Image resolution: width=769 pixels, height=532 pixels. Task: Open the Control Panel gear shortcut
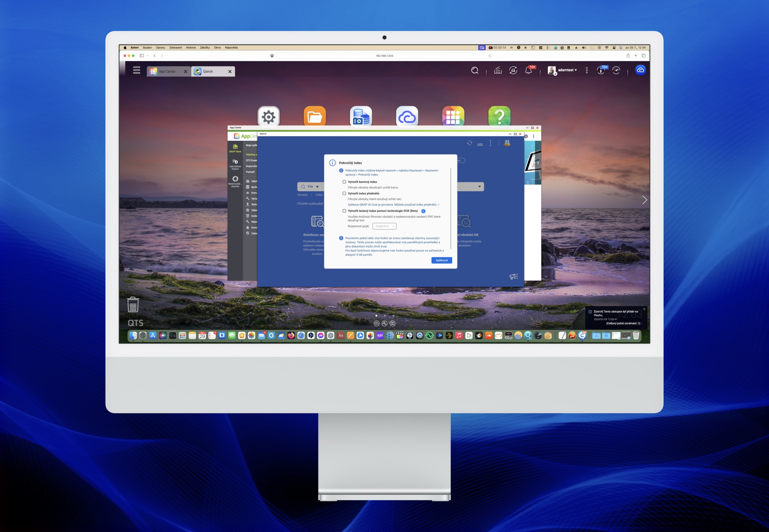(x=269, y=116)
